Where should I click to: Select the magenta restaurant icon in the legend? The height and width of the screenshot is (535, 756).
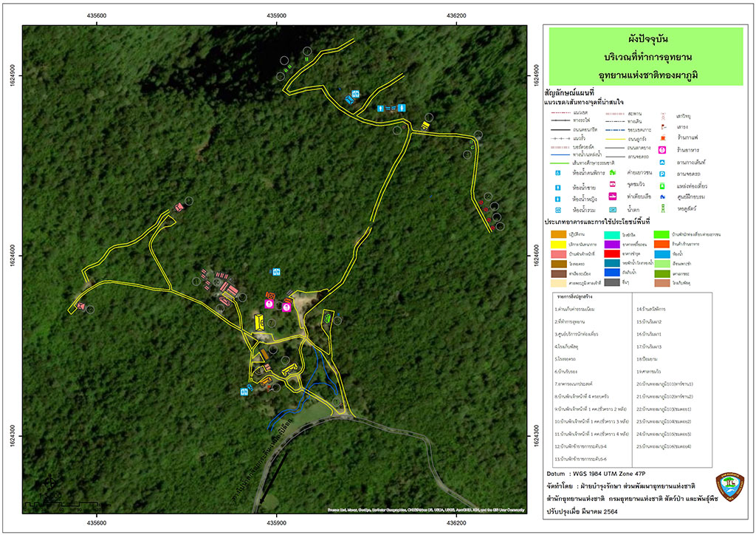[x=662, y=150]
